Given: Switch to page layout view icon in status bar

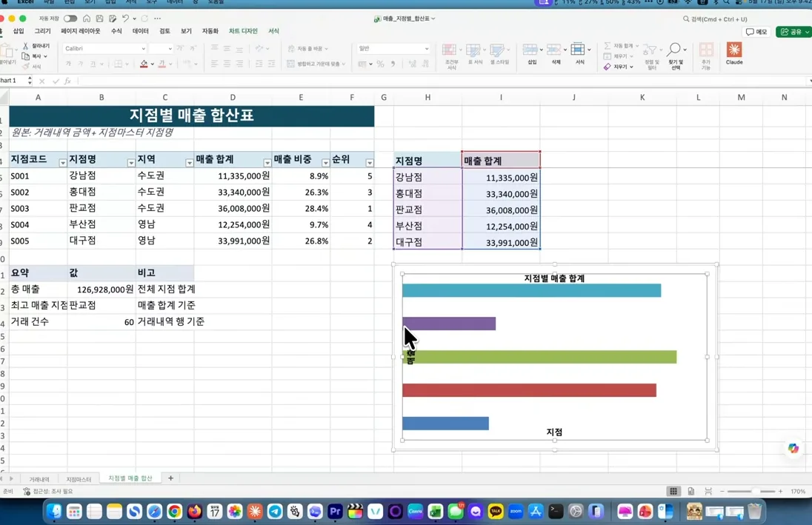Looking at the screenshot, I should click(690, 492).
